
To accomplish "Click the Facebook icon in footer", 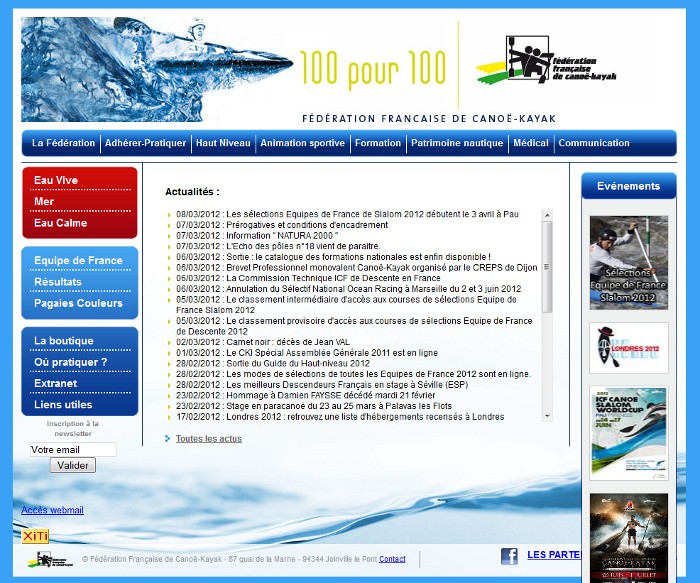I will point(509,556).
